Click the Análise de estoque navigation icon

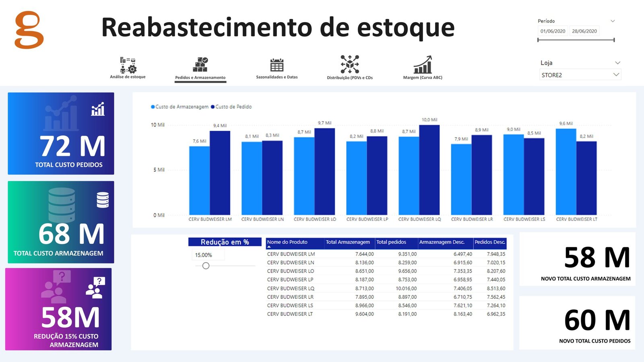(x=128, y=65)
